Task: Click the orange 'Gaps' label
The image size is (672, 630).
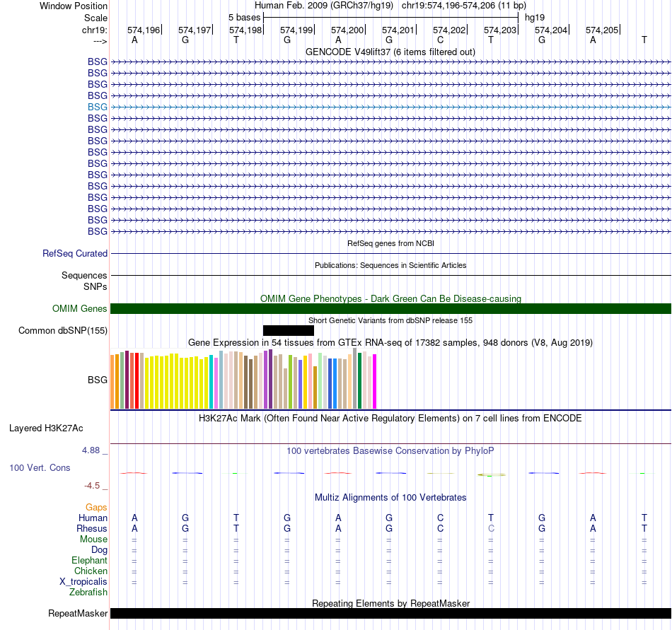Action: [96, 507]
